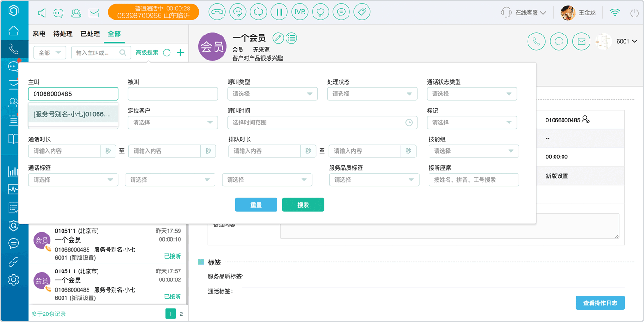Click the 被叫 input field
Image resolution: width=644 pixels, height=322 pixels.
173,94
